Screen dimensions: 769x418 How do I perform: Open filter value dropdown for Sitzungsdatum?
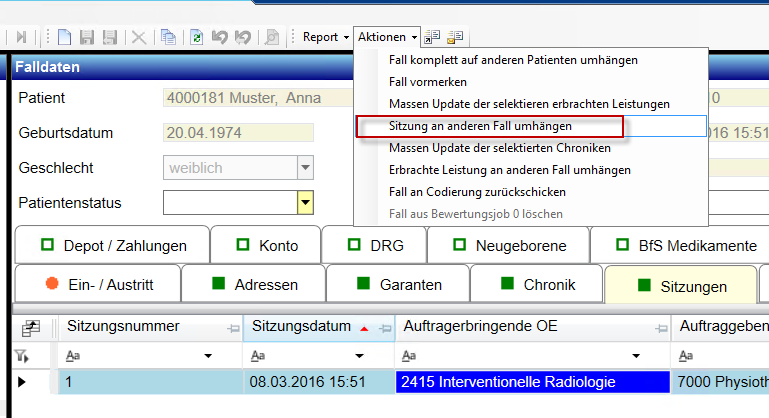(359, 356)
